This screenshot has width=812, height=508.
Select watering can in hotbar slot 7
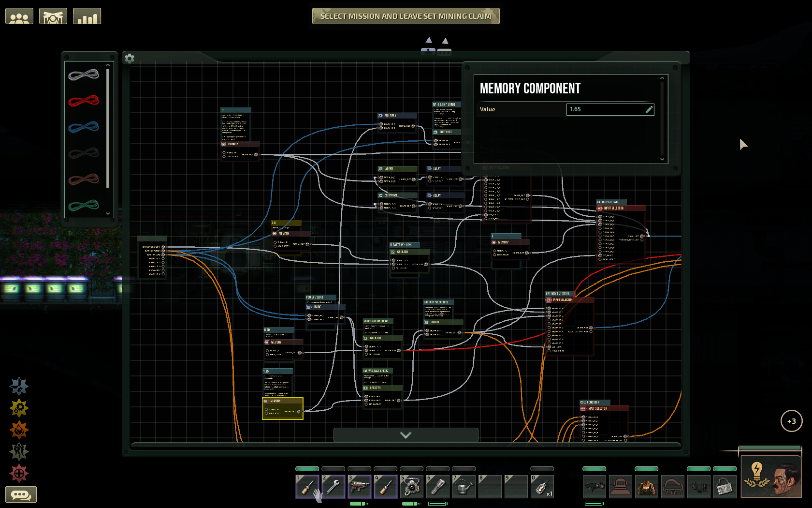coord(464,486)
